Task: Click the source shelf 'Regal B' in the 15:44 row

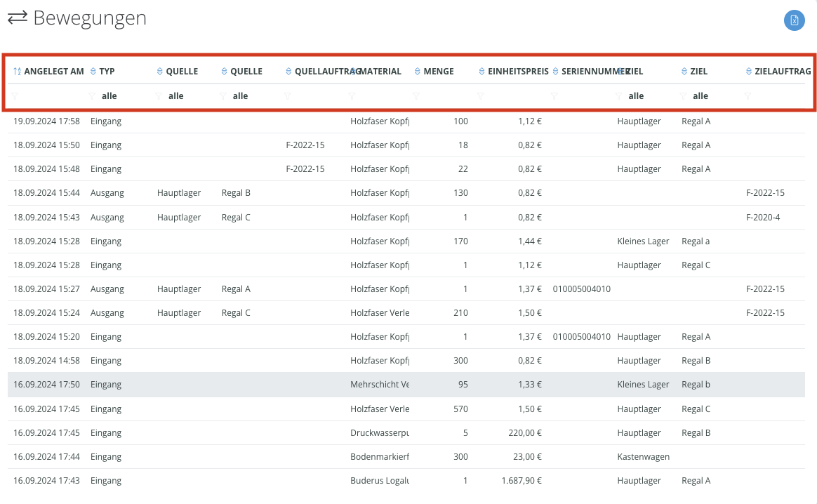Action: [x=236, y=193]
